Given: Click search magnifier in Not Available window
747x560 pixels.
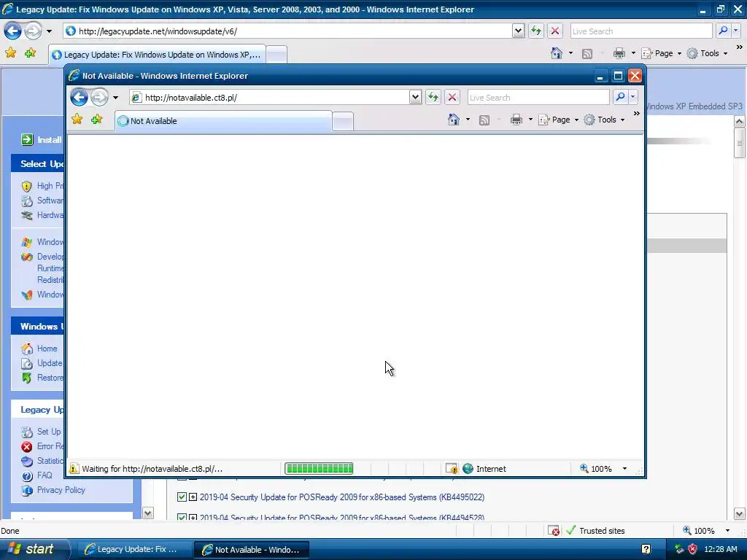Looking at the screenshot, I should pos(620,97).
